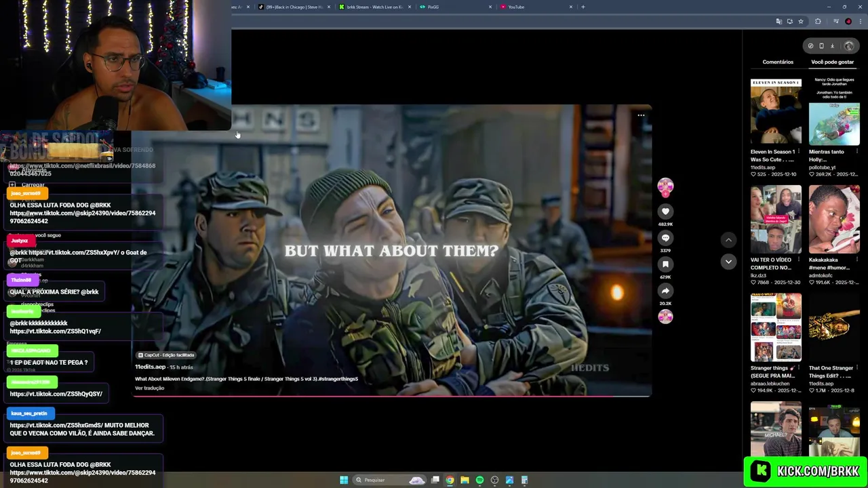Switch to Back in Chicago browser tab
This screenshot has height=488, width=868.
coord(294,7)
